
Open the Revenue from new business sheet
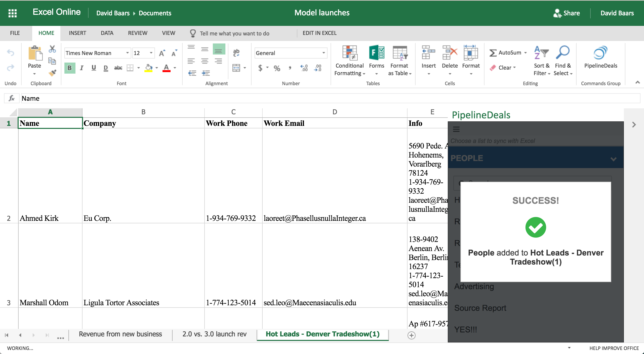coord(120,334)
